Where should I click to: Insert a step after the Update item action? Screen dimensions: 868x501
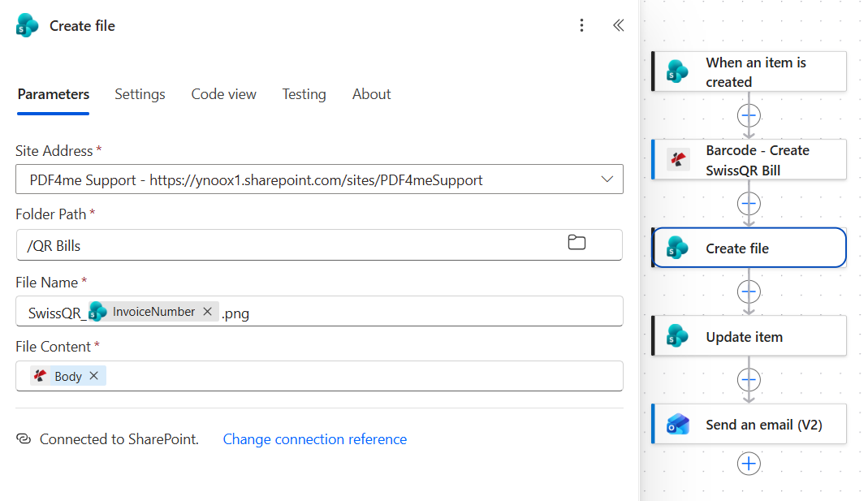749,380
